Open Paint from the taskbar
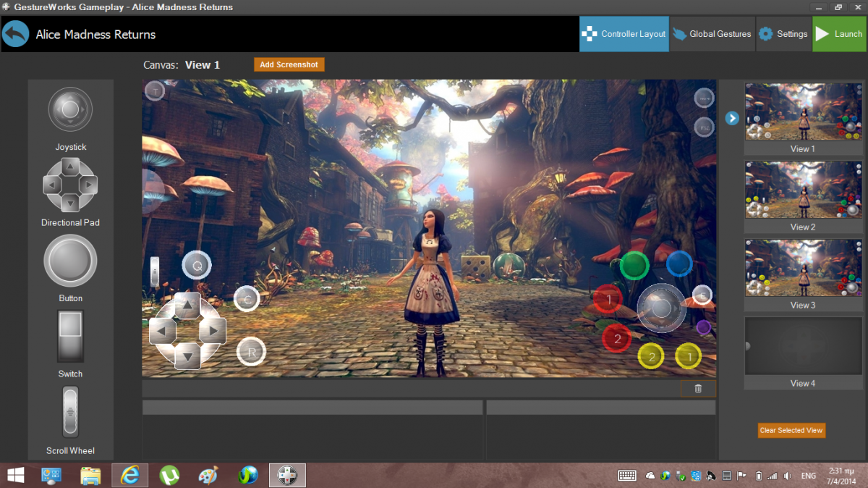This screenshot has height=488, width=868. tap(208, 475)
